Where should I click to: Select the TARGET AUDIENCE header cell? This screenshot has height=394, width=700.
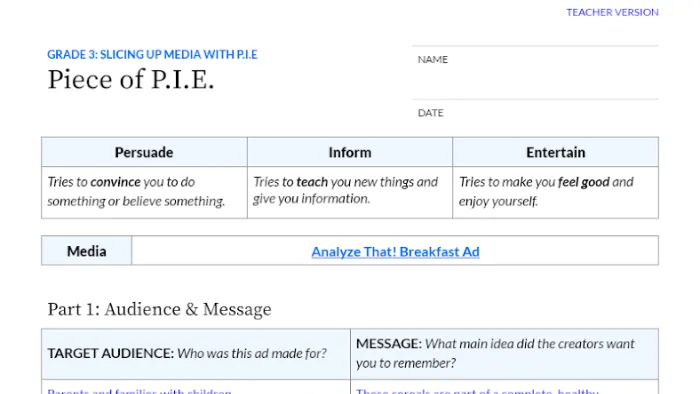[x=196, y=354]
